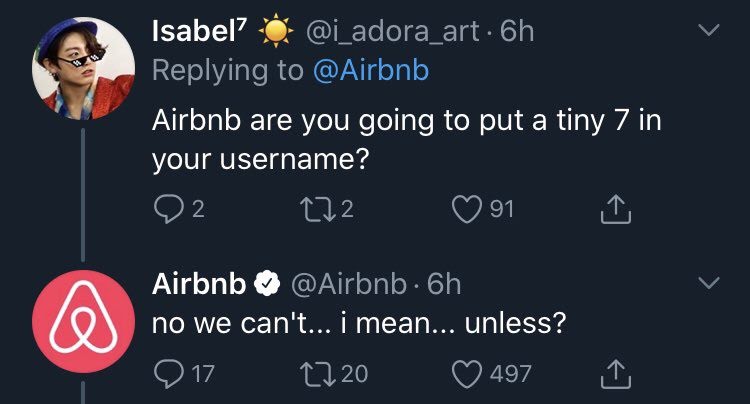The image size is (750, 404).
Task: Open the Airbnb account name
Action: (x=198, y=284)
